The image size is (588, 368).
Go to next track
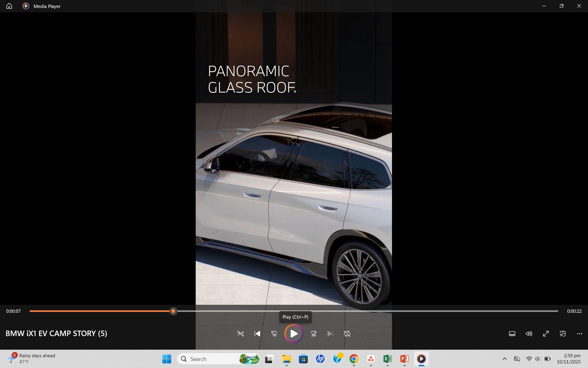(330, 334)
